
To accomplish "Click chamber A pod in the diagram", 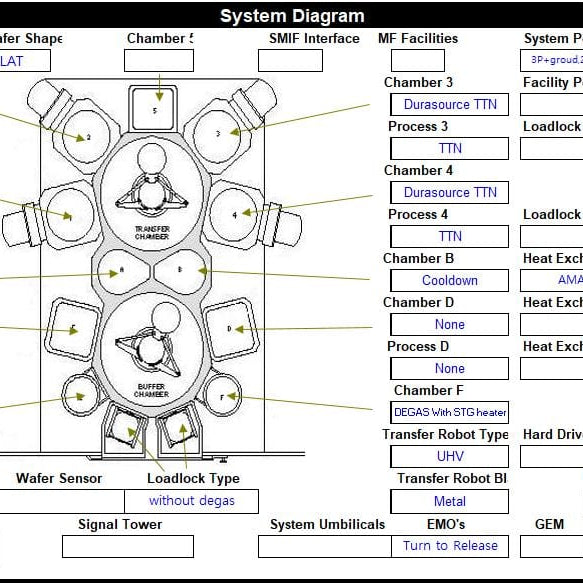I will coord(123,272).
